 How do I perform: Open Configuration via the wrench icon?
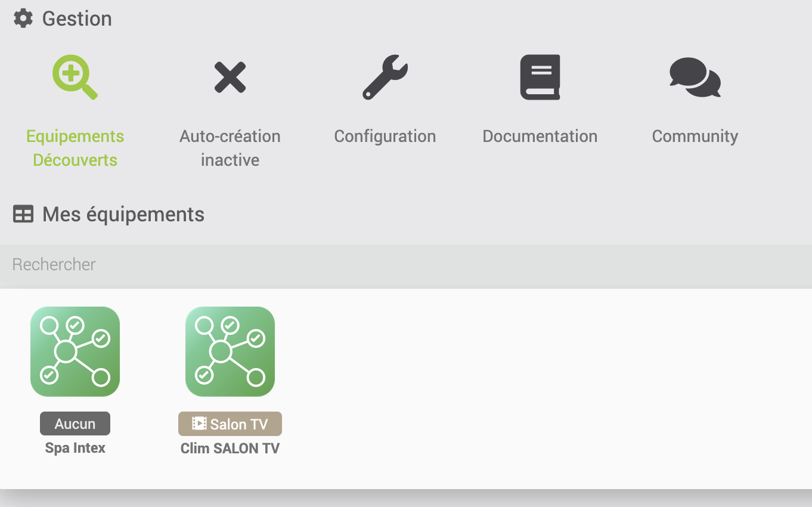point(385,78)
